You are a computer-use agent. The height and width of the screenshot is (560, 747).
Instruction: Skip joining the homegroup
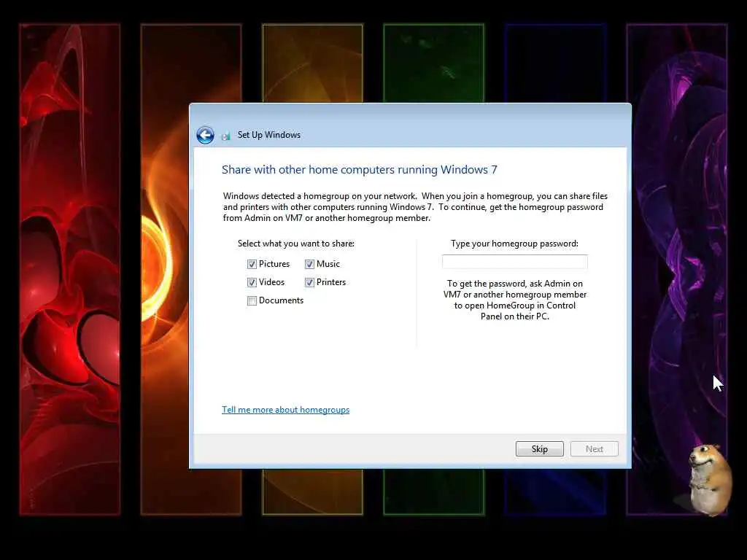(x=539, y=449)
